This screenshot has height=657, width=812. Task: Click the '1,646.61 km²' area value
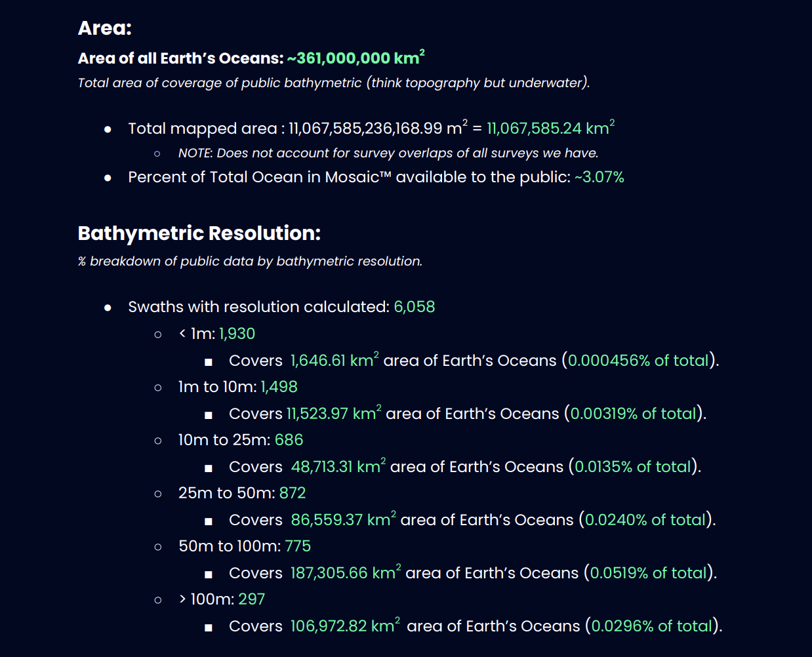pos(335,360)
